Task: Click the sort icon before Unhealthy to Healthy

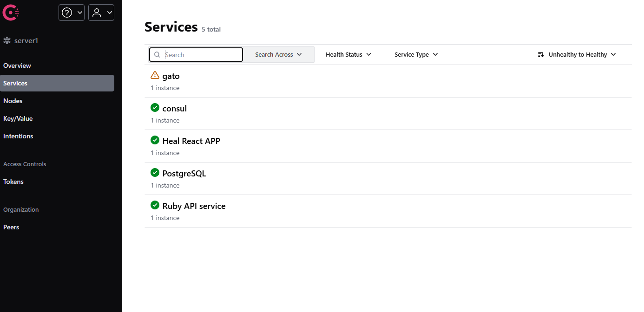Action: (540, 54)
